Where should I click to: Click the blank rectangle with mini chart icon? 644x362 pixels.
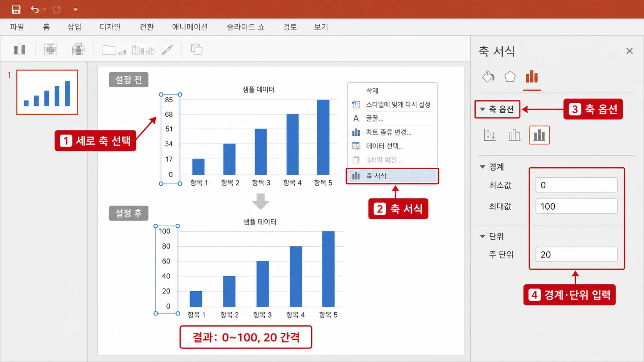(x=114, y=50)
